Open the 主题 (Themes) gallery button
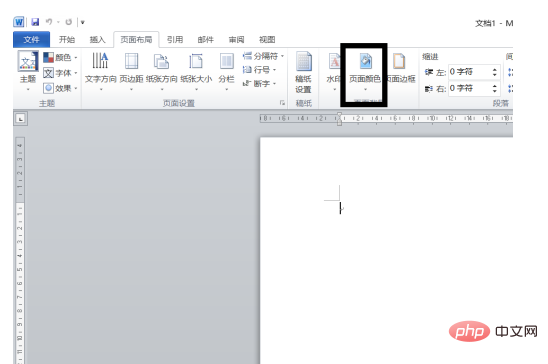Image resolution: width=548 pixels, height=364 pixels. (28, 72)
